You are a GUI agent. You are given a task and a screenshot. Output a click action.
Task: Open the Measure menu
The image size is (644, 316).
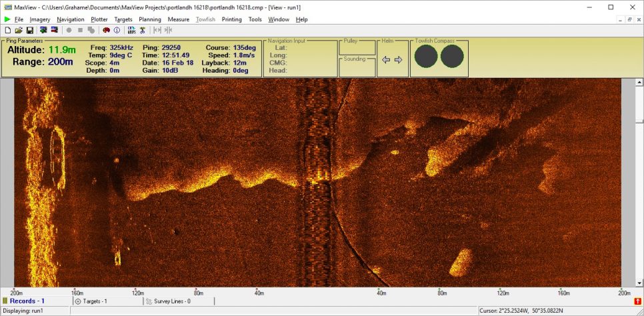(179, 19)
